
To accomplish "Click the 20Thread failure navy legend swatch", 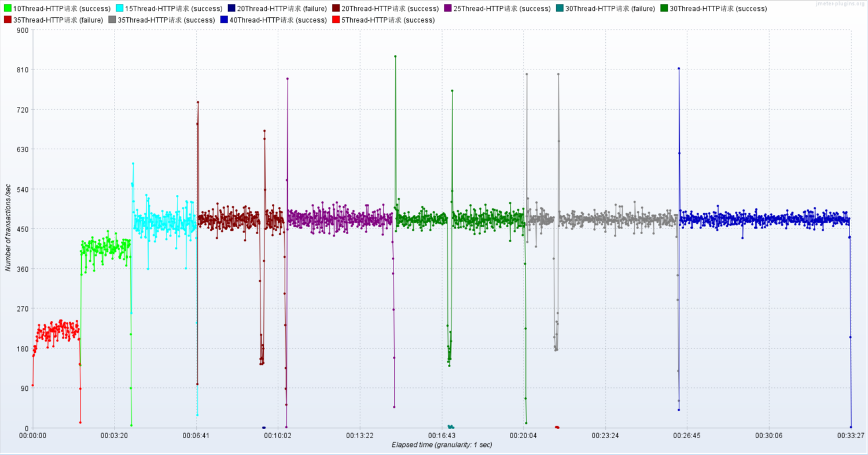I will 231,9.
